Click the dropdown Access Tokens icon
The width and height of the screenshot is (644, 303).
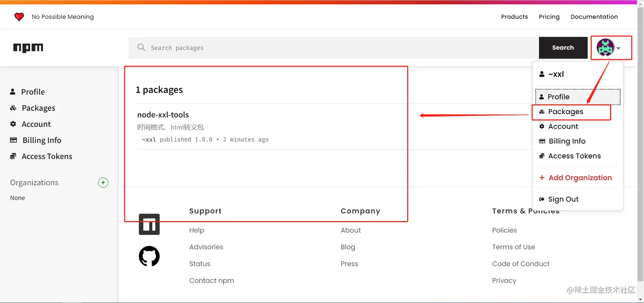(542, 156)
